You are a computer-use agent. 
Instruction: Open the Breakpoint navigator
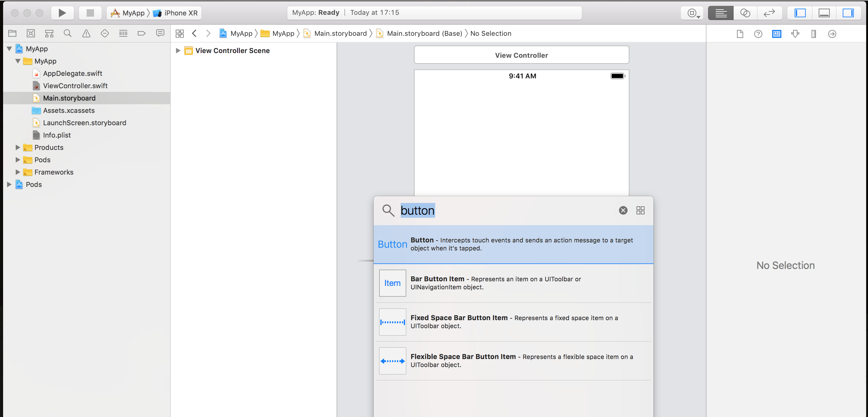[141, 33]
